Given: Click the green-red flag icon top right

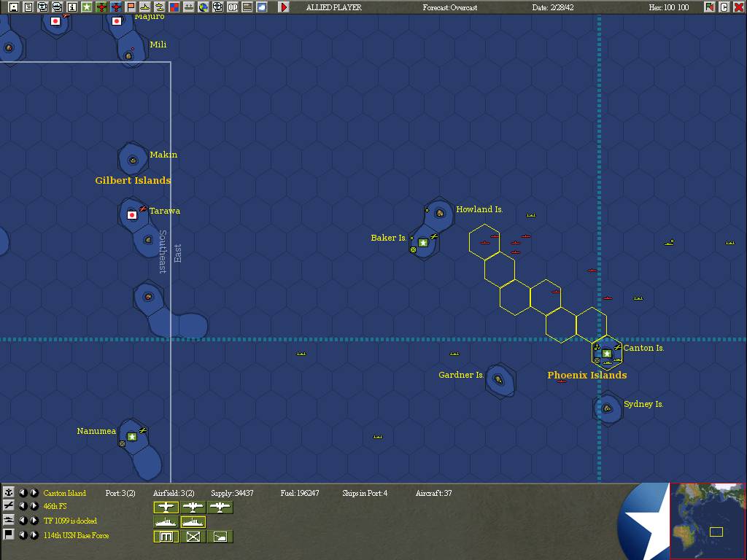Looking at the screenshot, I should 710,7.
